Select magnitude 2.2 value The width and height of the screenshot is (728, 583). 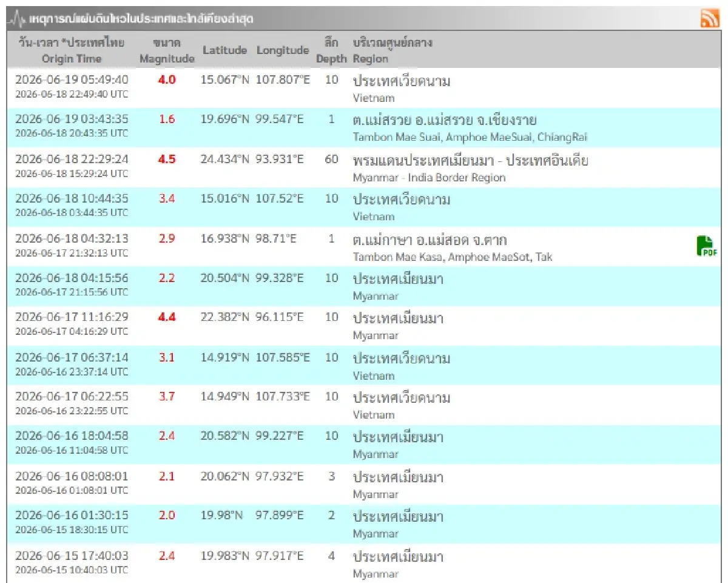point(167,278)
